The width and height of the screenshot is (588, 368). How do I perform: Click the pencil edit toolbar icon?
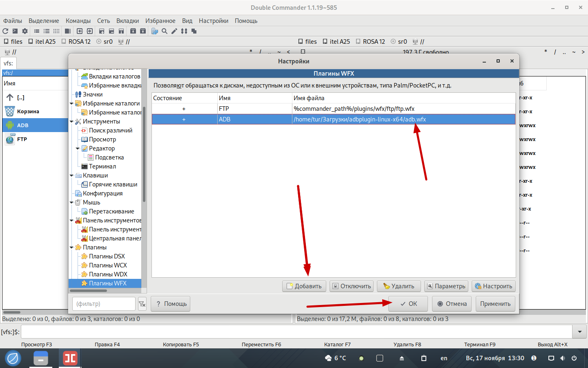coord(174,31)
